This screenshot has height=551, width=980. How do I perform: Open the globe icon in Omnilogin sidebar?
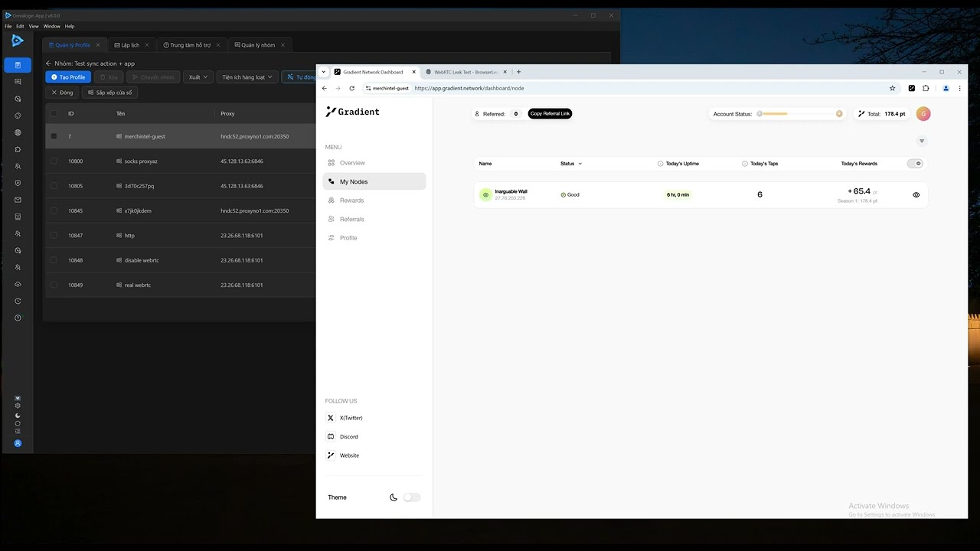point(18,132)
